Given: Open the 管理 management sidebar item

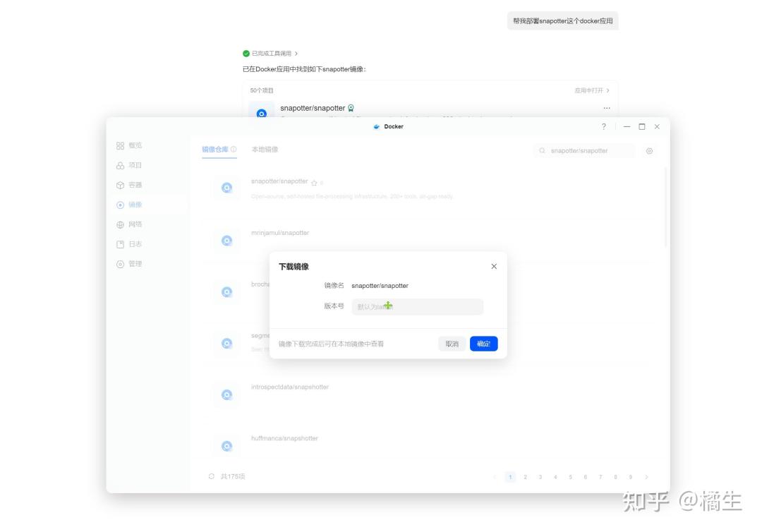Looking at the screenshot, I should click(x=129, y=264).
